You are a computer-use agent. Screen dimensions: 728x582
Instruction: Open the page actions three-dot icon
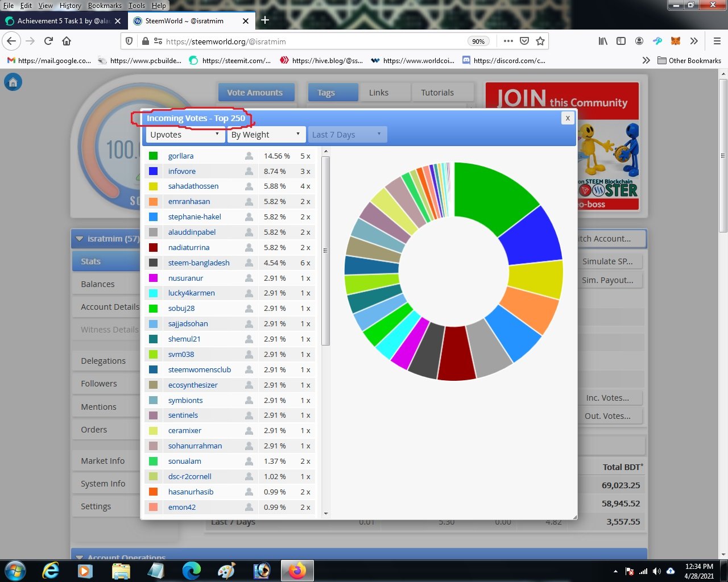(508, 41)
